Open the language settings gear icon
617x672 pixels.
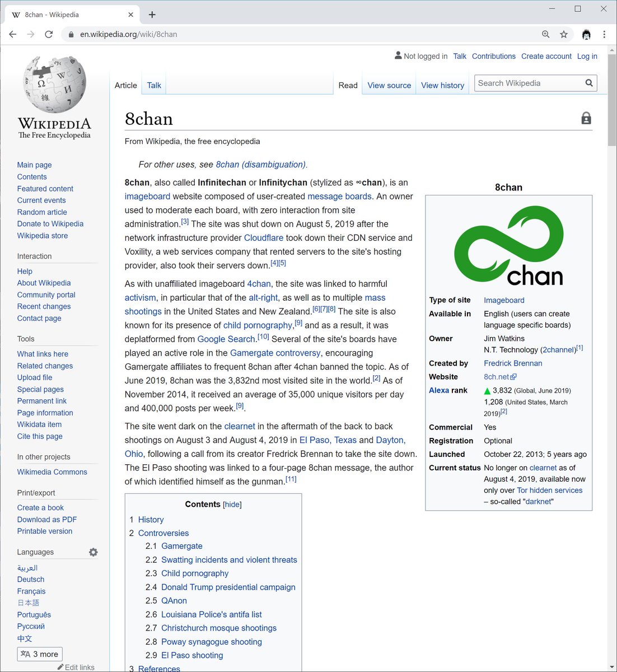94,552
